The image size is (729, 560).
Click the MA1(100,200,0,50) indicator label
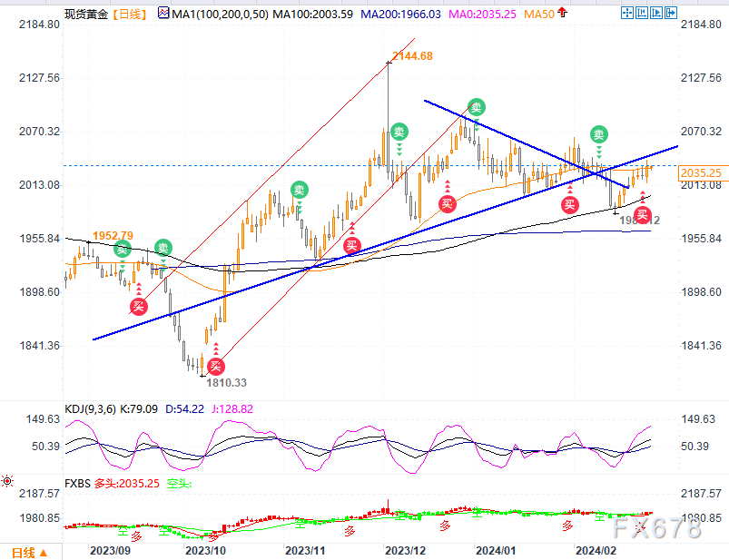[220, 14]
